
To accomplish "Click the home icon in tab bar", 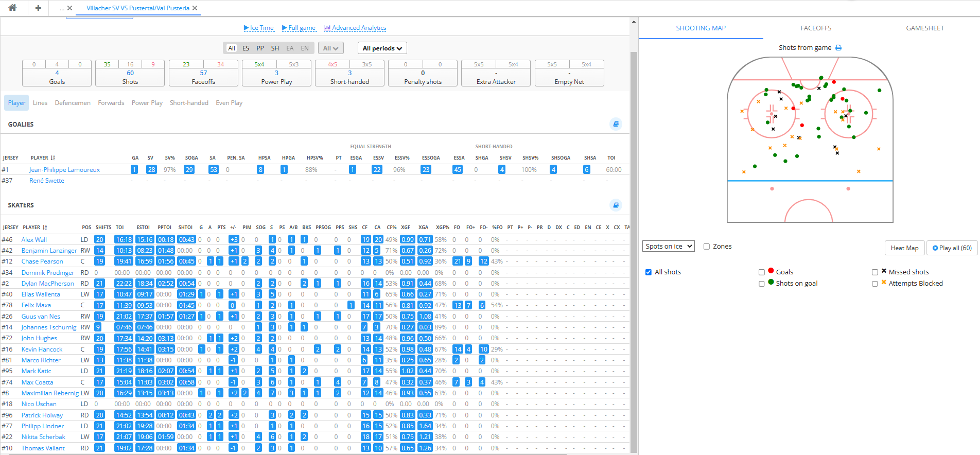I will click(12, 8).
